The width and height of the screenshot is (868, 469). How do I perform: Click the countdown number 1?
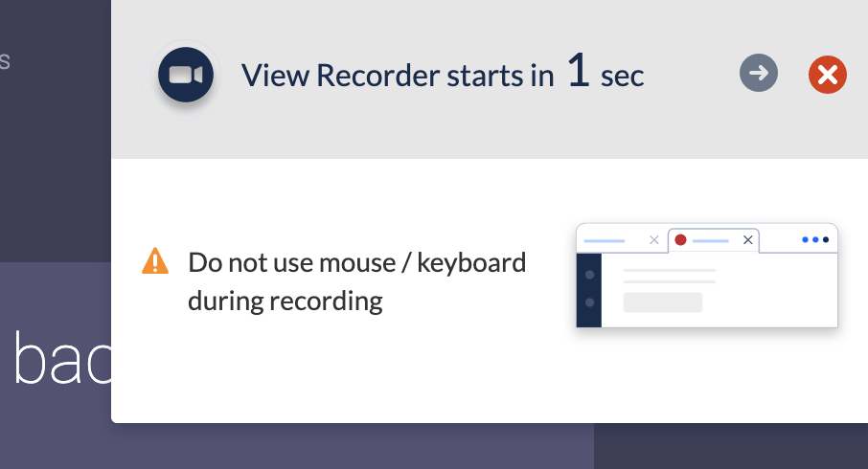tap(578, 73)
